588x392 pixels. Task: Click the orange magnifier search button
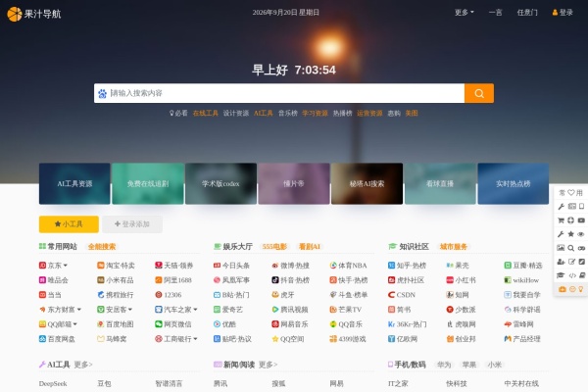pyautogui.click(x=479, y=93)
